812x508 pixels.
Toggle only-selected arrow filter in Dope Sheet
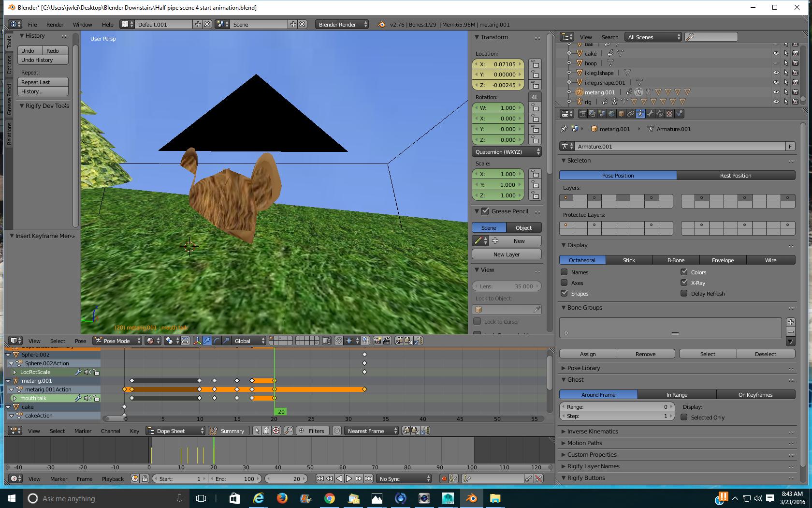(x=257, y=431)
